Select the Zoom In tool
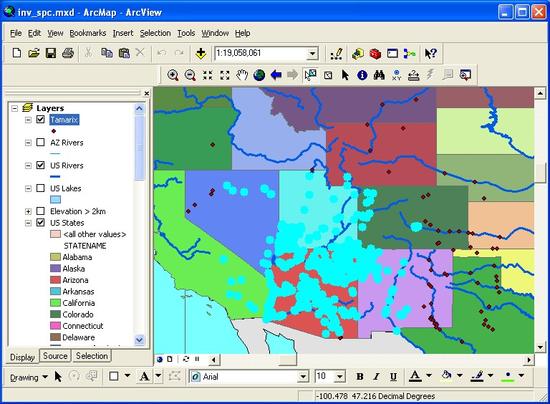The height and width of the screenshot is (404, 550). coord(173,75)
